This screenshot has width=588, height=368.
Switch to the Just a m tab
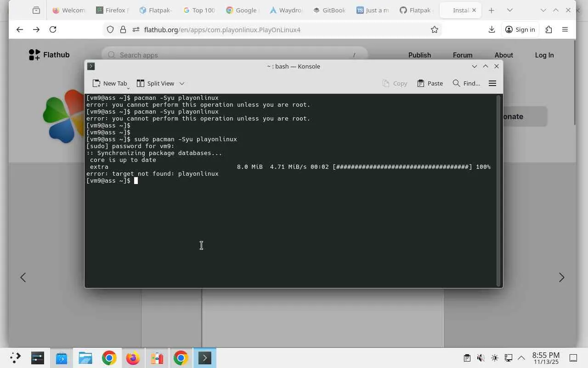click(x=373, y=10)
